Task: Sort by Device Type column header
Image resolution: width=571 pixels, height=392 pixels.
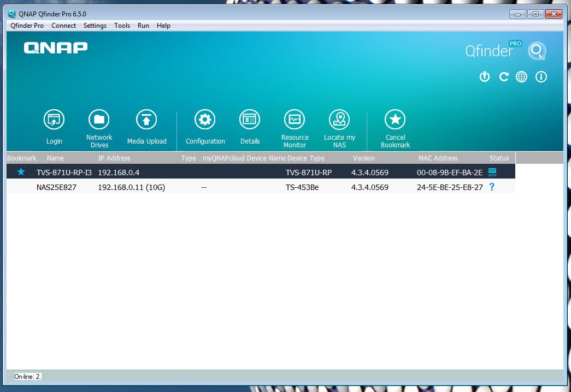Action: 306,158
